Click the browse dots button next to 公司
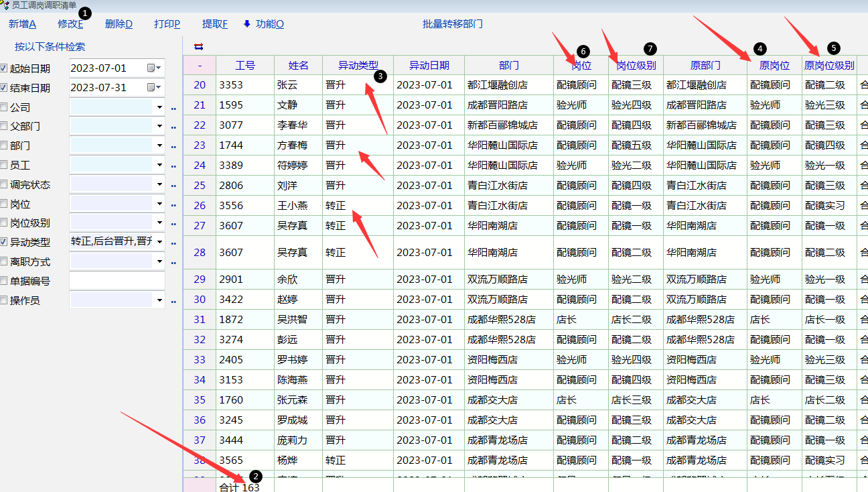The width and height of the screenshot is (868, 492). pyautogui.click(x=173, y=108)
